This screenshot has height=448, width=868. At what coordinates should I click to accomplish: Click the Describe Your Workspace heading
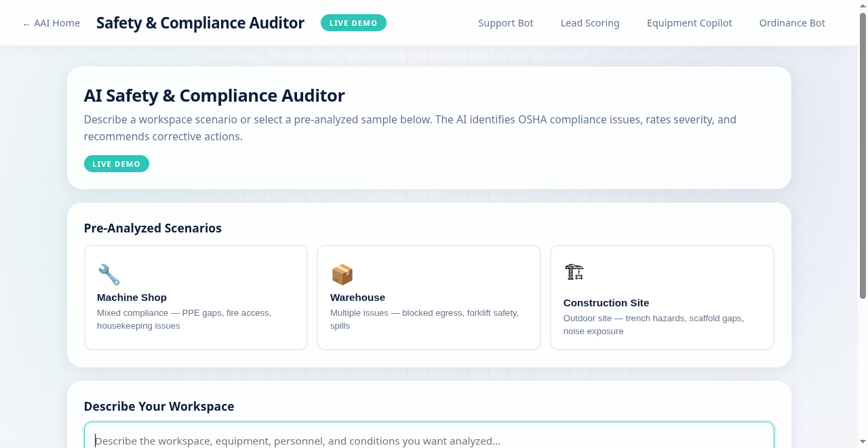click(159, 407)
